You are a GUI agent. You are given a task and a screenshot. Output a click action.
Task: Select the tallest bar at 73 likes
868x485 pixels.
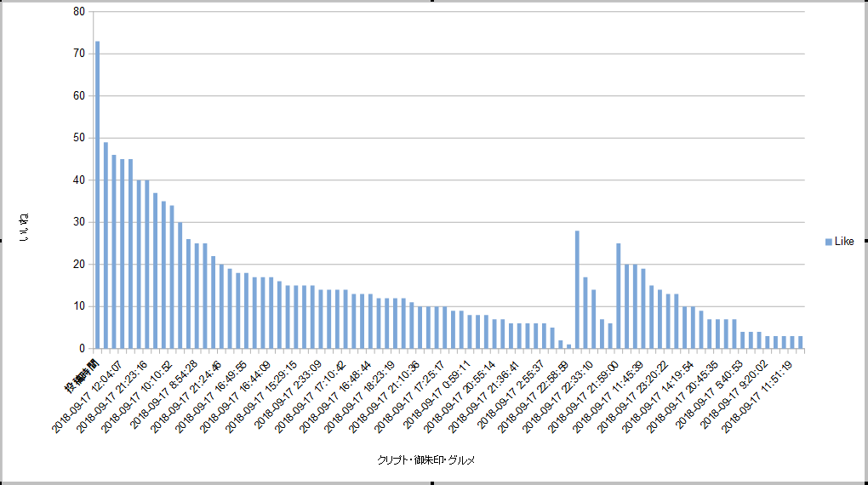97,195
